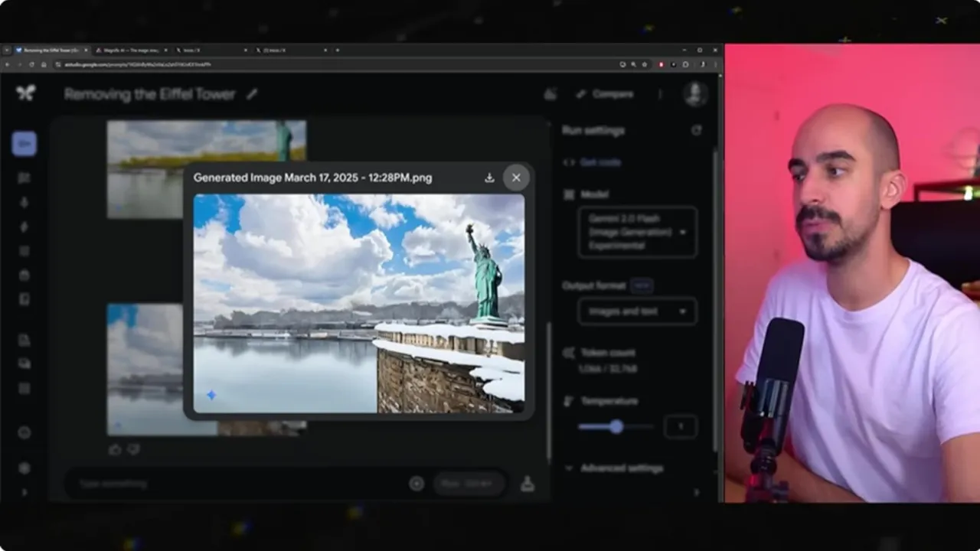The image size is (980, 551).
Task: Click the 'Removing the Eiffel Tower' title
Action: click(x=150, y=94)
